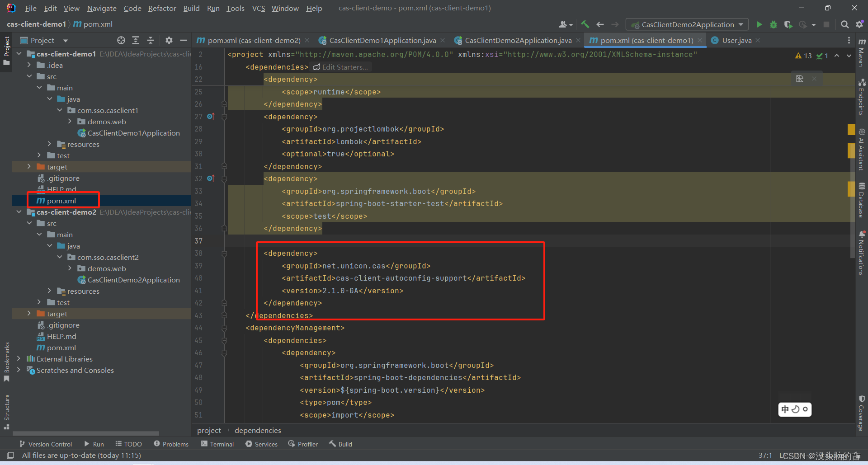Open the Endpoints tool window
868x465 pixels.
tap(862, 97)
